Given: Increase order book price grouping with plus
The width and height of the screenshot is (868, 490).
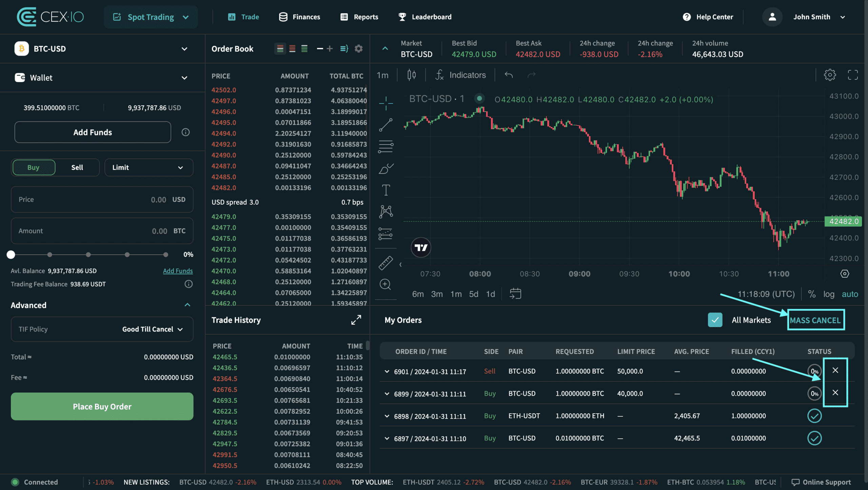Looking at the screenshot, I should [330, 49].
